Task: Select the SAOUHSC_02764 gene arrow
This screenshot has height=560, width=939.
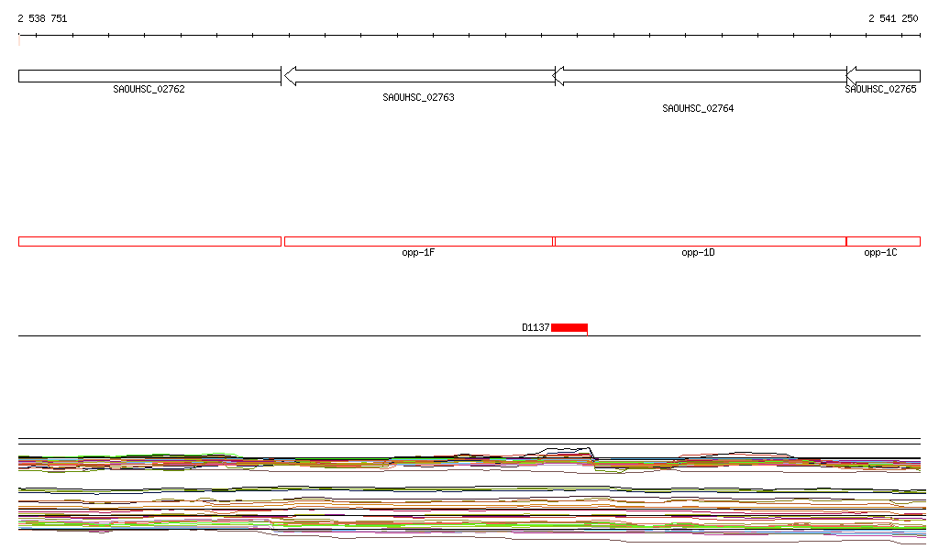Action: click(700, 76)
